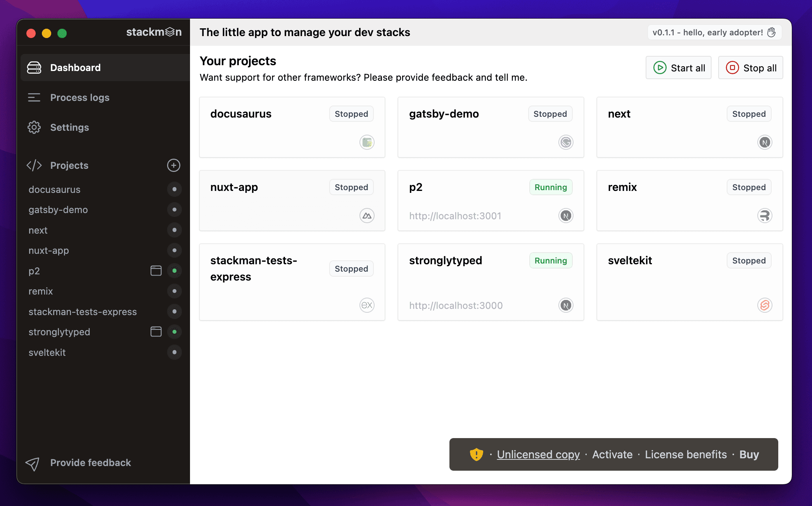Click stackman-tests-express Stopped badge
Screen dimensions: 812x506
pos(351,269)
